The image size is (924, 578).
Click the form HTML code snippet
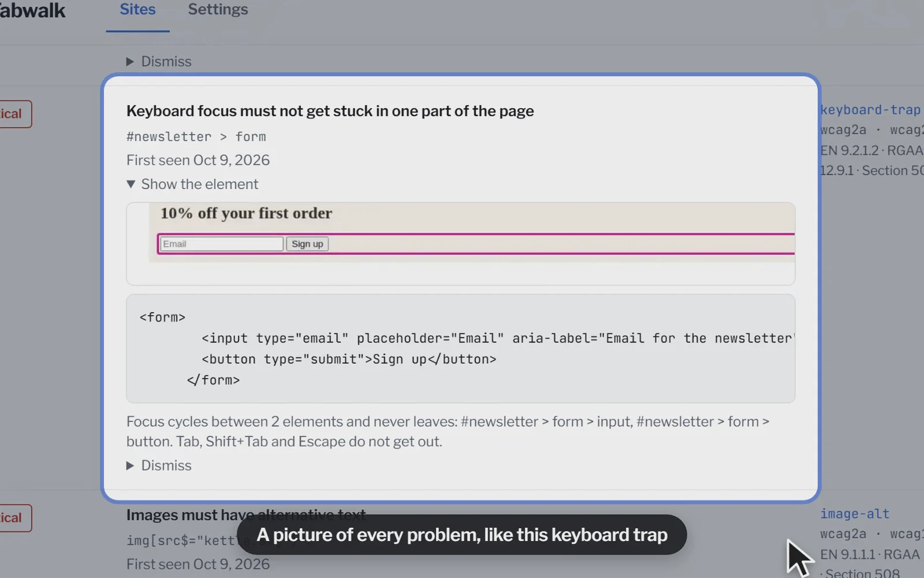(461, 349)
